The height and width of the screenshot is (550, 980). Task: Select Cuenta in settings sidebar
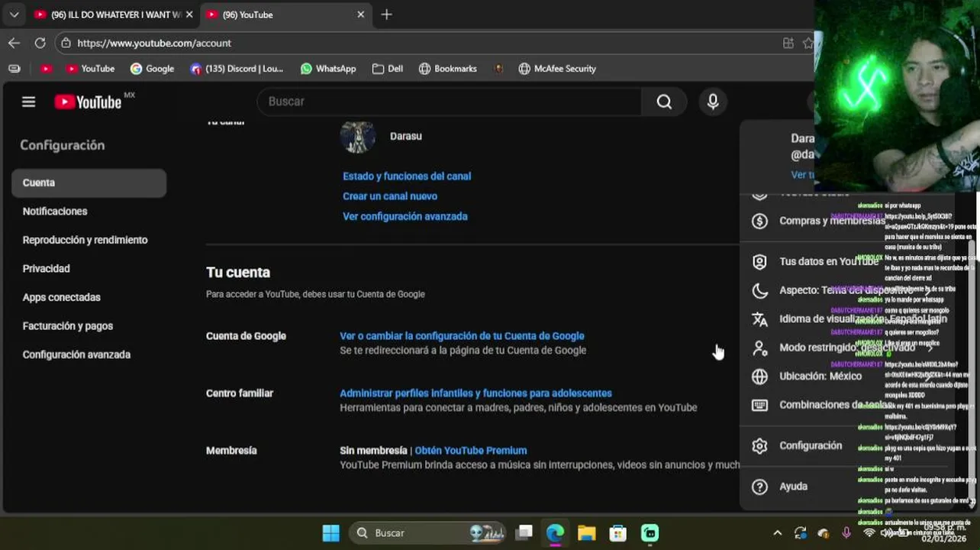[x=89, y=183]
